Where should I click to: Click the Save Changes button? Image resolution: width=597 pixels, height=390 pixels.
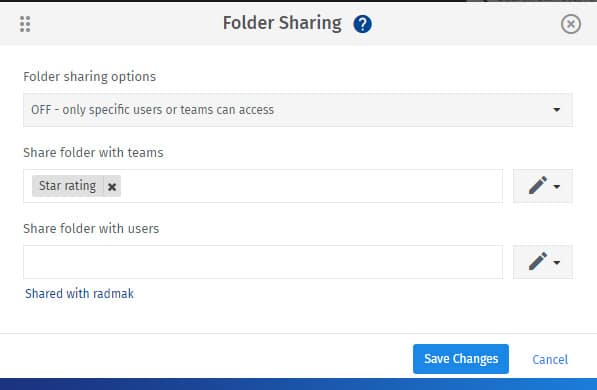[461, 359]
